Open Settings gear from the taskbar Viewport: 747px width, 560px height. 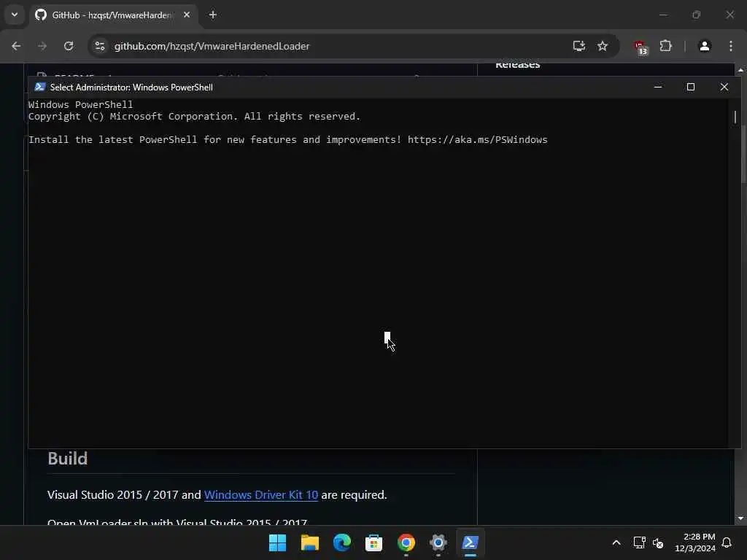tap(438, 542)
